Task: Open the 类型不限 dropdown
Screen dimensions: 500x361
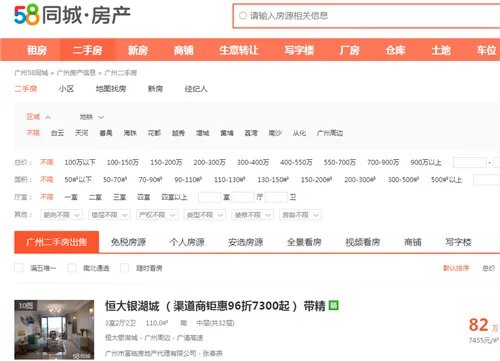Action: (x=205, y=215)
